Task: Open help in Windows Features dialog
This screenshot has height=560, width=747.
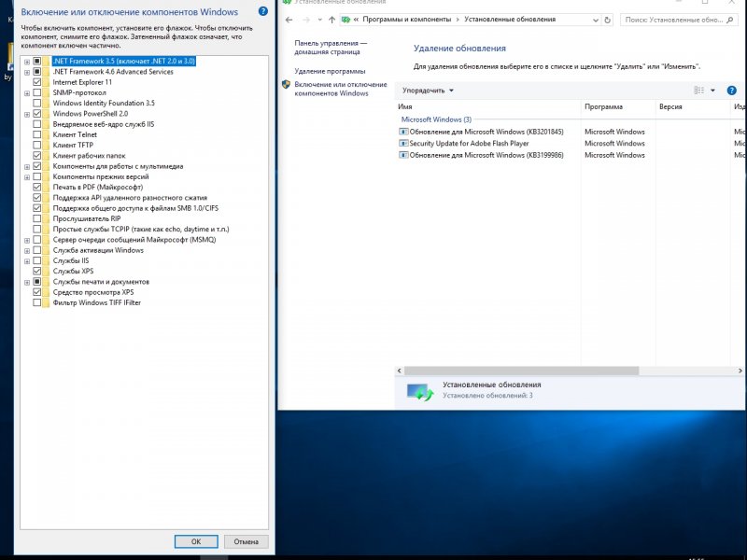Action: (x=263, y=11)
